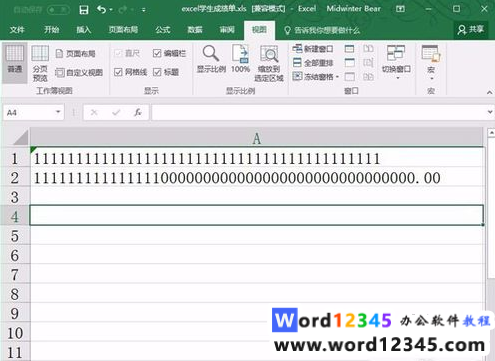The width and height of the screenshot is (495, 361).
Task: Switch to the 页面布局 ribbon tab
Action: pyautogui.click(x=123, y=30)
